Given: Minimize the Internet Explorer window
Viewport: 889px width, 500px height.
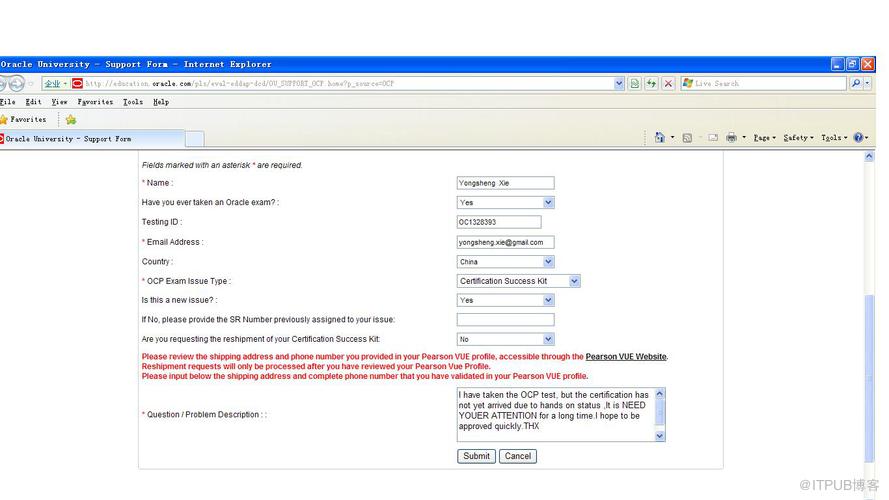Looking at the screenshot, I should click(x=838, y=64).
